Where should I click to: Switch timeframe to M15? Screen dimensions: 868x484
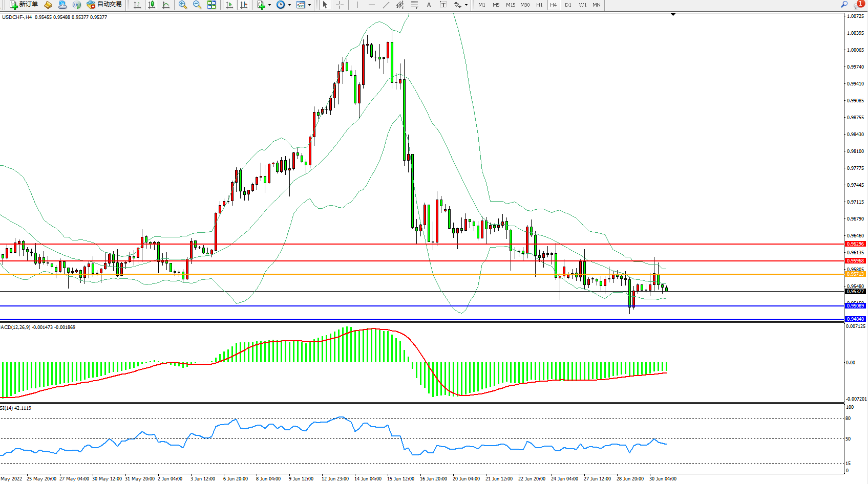(x=511, y=5)
